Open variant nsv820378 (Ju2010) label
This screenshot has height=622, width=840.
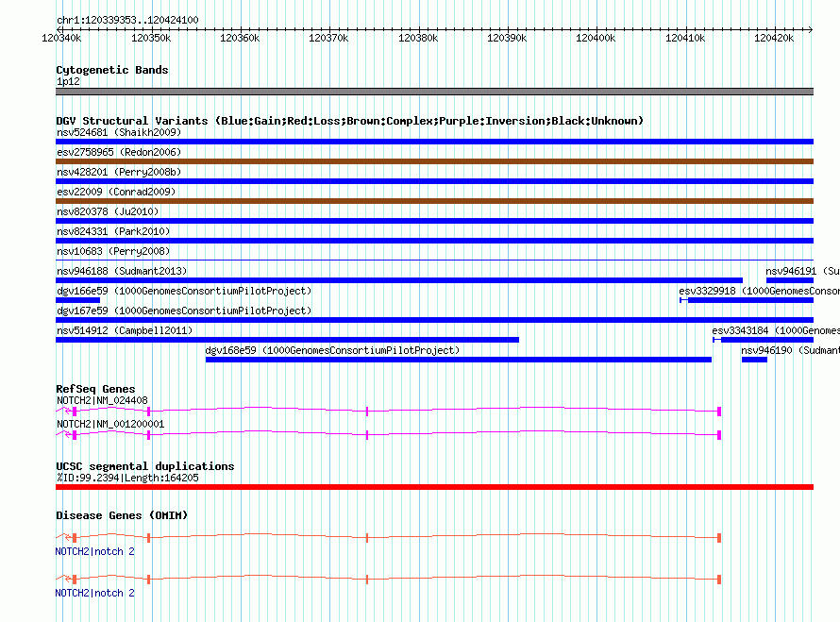108,211
